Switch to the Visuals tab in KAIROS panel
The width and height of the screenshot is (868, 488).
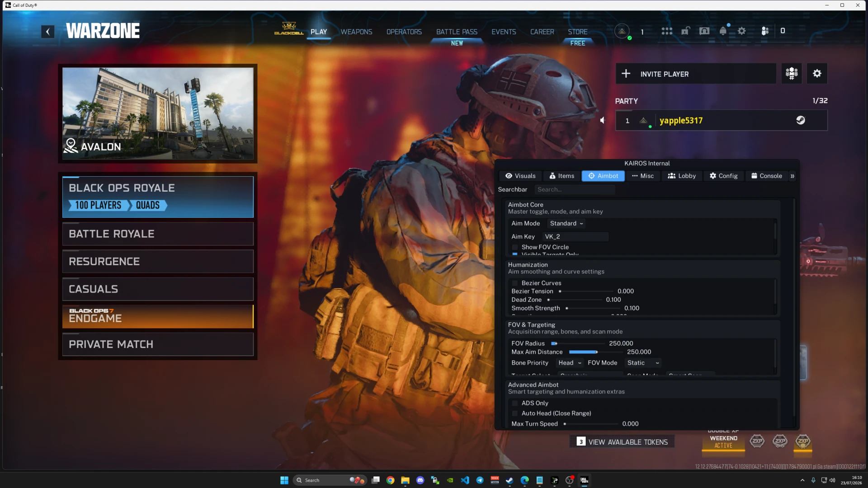520,176
